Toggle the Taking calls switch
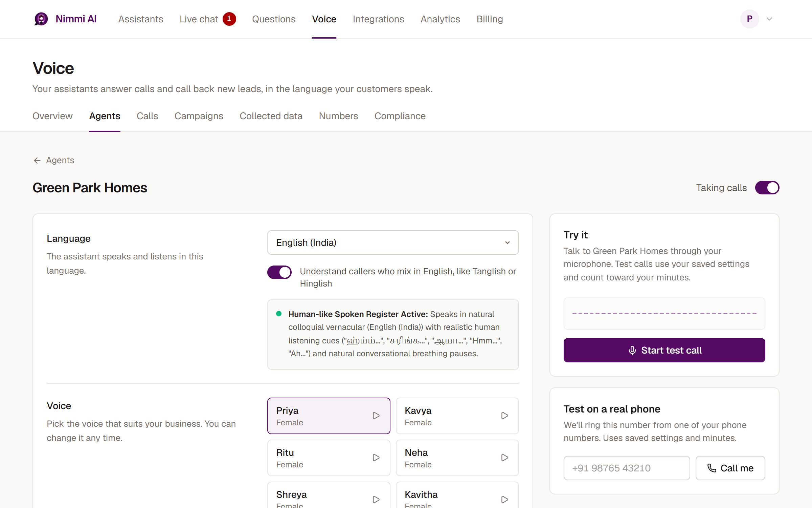This screenshot has width=812, height=508. (767, 188)
